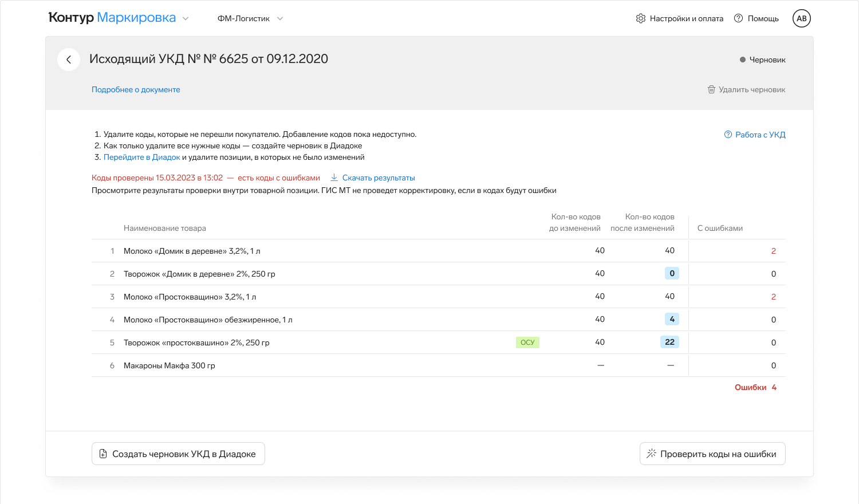Click the Ошибки 4 total

point(755,387)
